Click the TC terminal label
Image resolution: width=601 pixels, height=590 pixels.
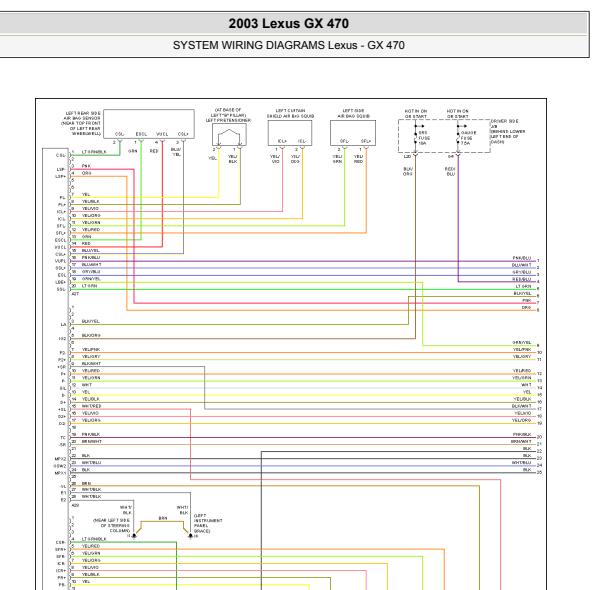tap(63, 437)
